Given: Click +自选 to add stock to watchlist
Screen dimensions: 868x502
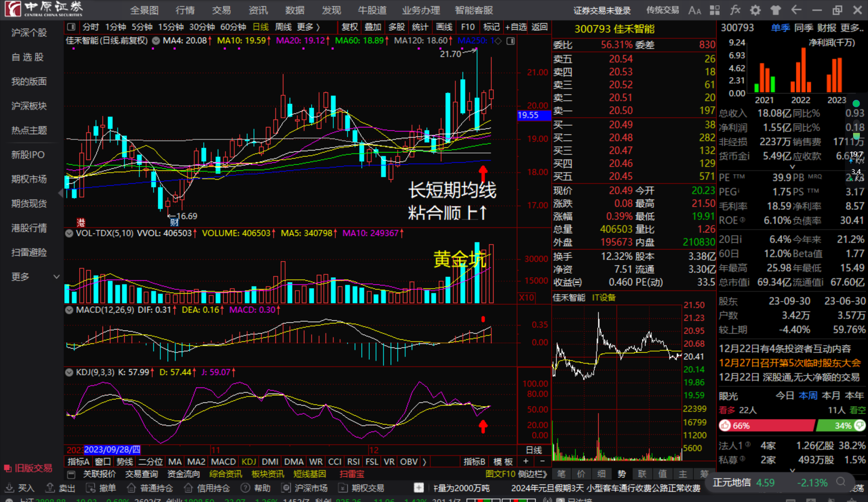Looking at the screenshot, I should (515, 27).
